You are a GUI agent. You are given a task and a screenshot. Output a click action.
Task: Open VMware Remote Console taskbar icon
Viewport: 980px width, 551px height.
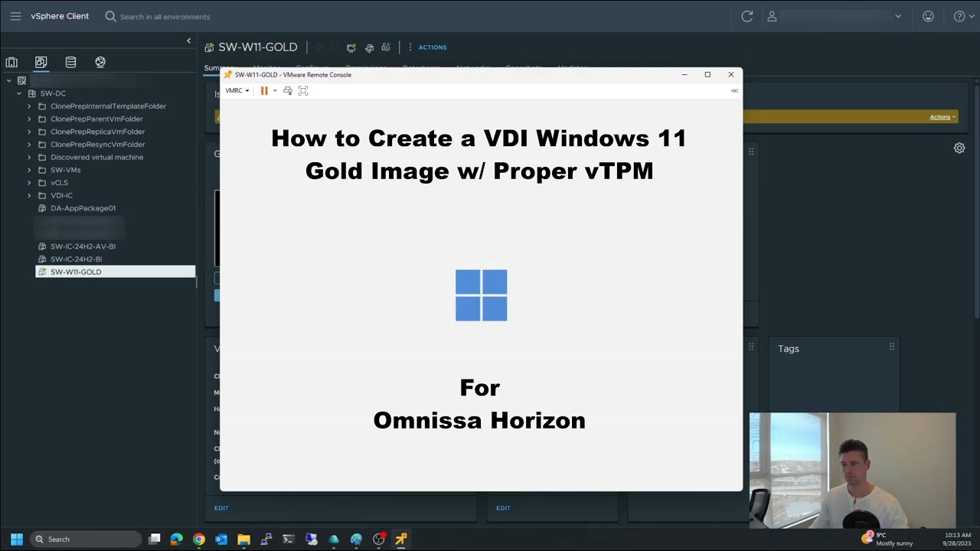pos(400,539)
